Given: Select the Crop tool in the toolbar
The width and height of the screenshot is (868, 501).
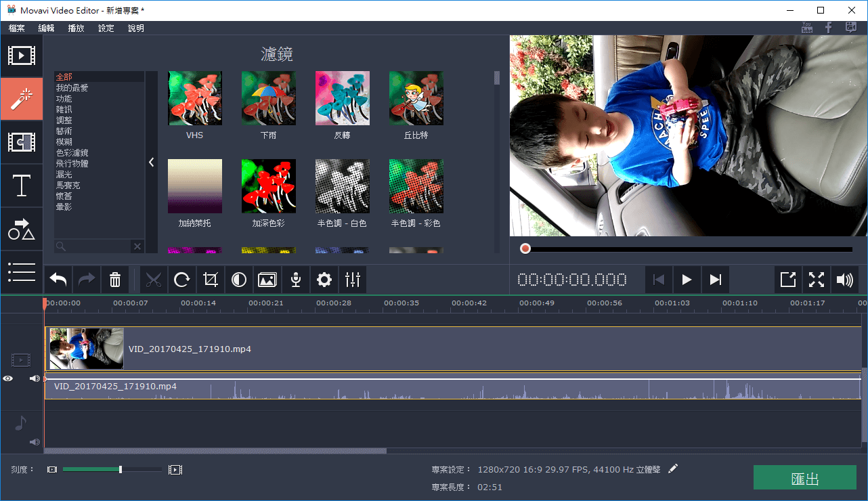Looking at the screenshot, I should pos(210,279).
